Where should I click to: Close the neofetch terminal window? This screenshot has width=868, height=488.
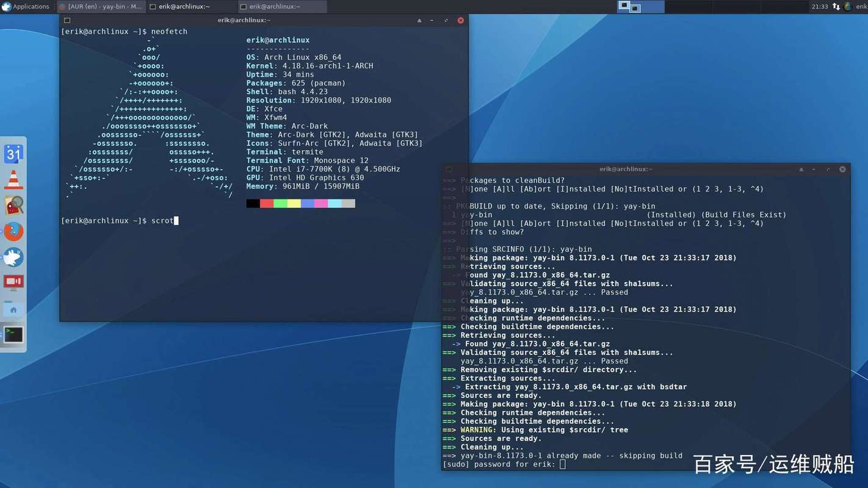click(461, 20)
